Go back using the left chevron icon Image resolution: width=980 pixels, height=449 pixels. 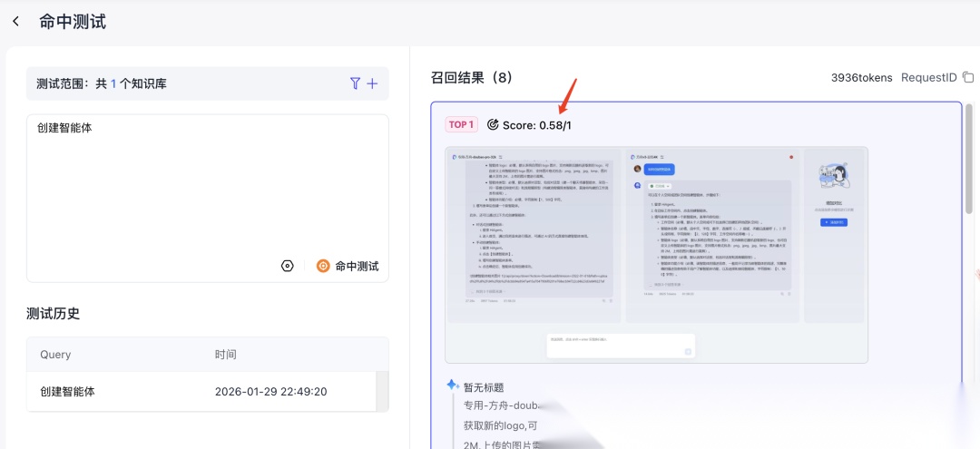[x=16, y=21]
